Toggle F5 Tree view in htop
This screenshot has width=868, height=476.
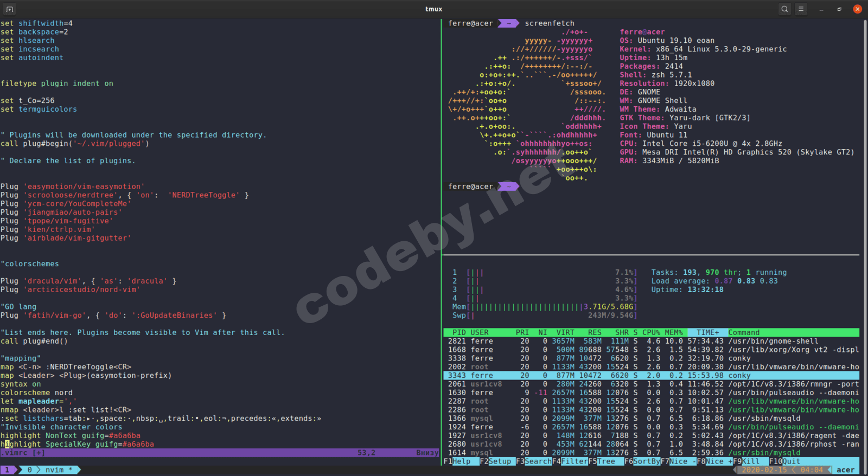pyautogui.click(x=607, y=461)
